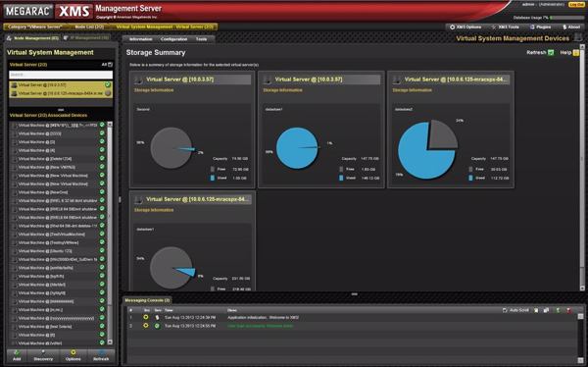This screenshot has height=367, width=588.
Task: Click source icon of console message 1
Action: point(146,317)
